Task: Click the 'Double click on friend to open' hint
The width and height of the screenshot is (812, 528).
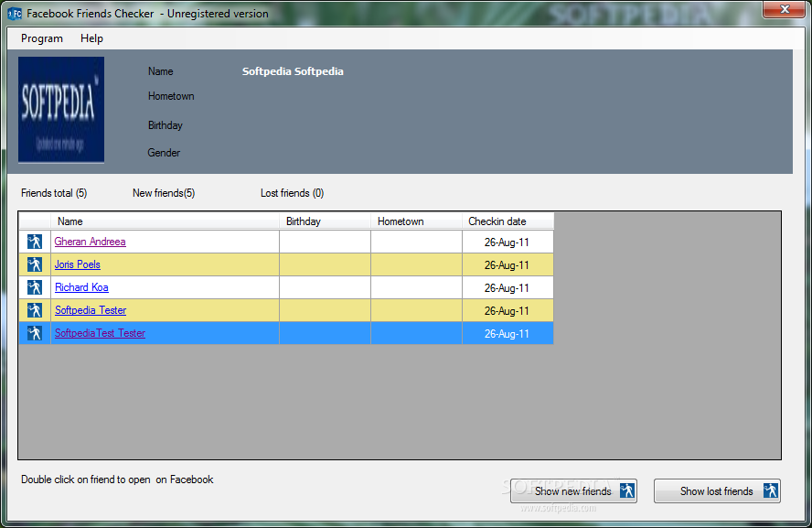Action: click(117, 480)
